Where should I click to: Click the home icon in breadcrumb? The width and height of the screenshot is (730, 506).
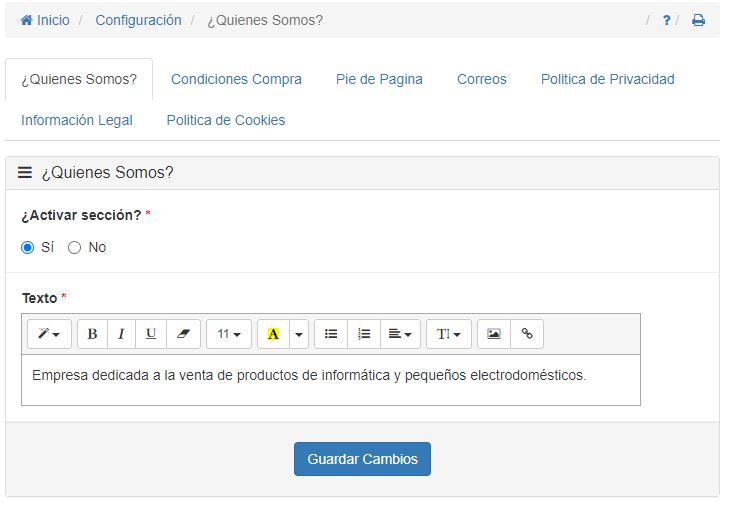tap(27, 20)
